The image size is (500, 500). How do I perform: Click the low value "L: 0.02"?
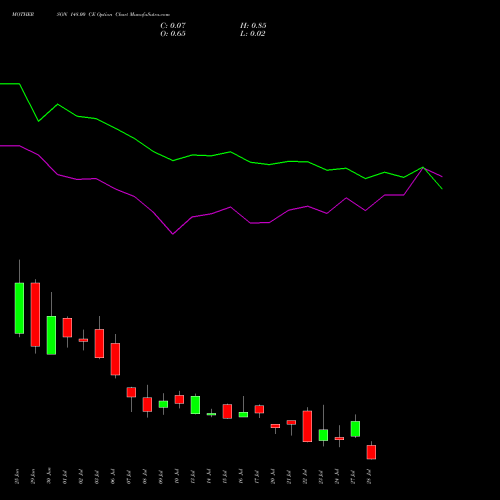coord(252,33)
